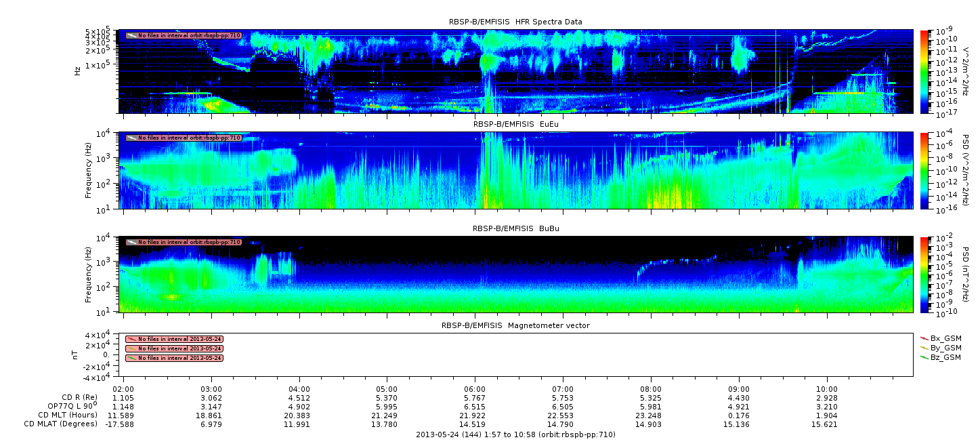
Task: Click the 'RBSP-B/EMFISIS EuEu' panel title
Action: 515,125
